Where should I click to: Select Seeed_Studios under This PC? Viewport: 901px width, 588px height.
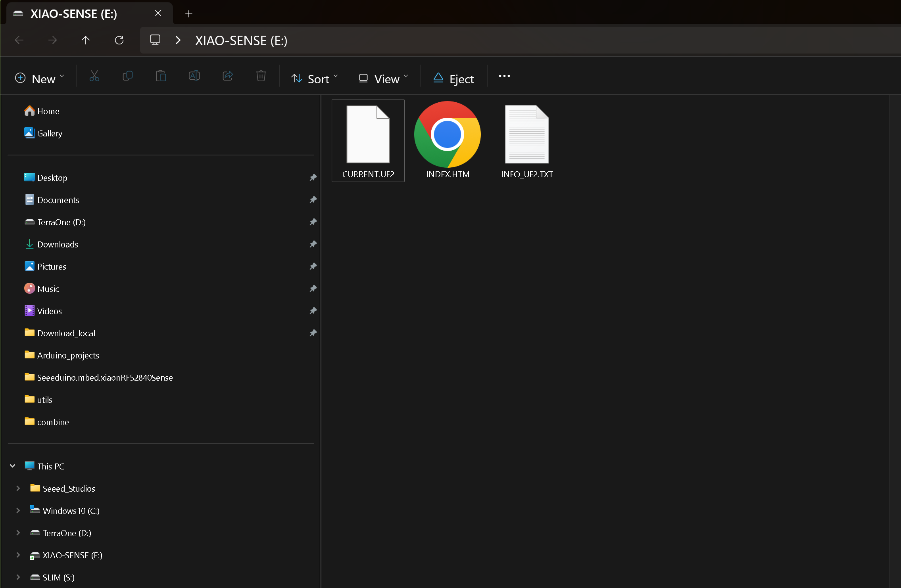tap(62, 488)
